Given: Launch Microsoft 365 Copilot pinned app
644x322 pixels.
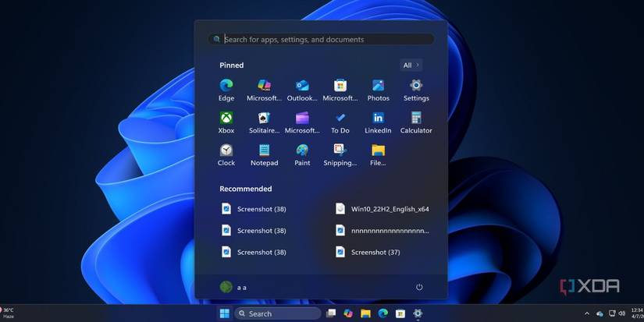Looking at the screenshot, I should point(264,90).
